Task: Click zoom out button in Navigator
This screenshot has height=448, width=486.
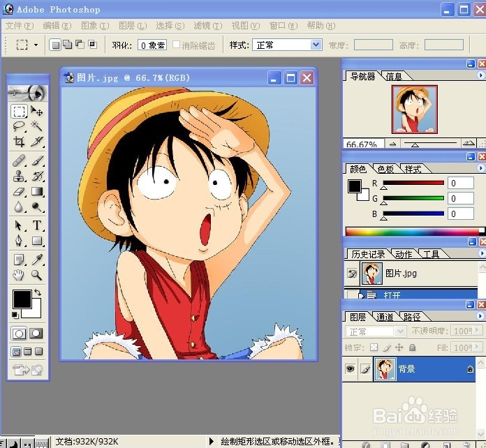Action: tap(392, 144)
